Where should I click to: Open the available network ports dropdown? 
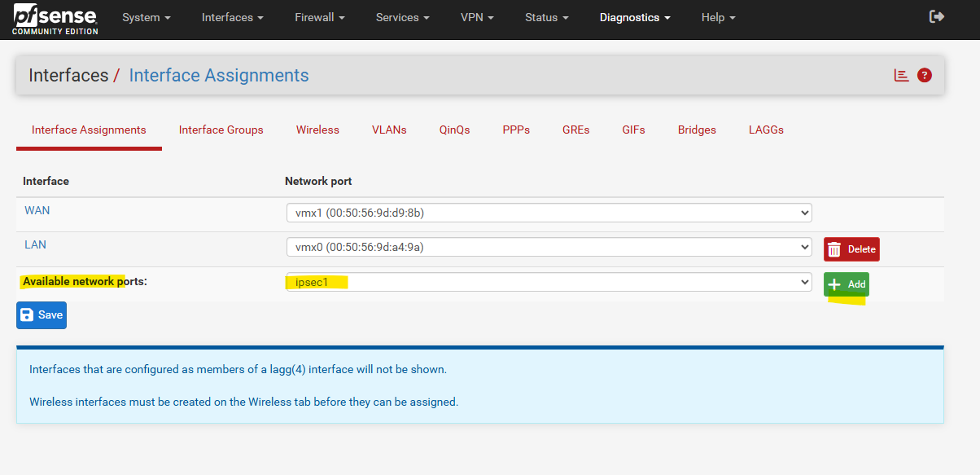coord(549,282)
